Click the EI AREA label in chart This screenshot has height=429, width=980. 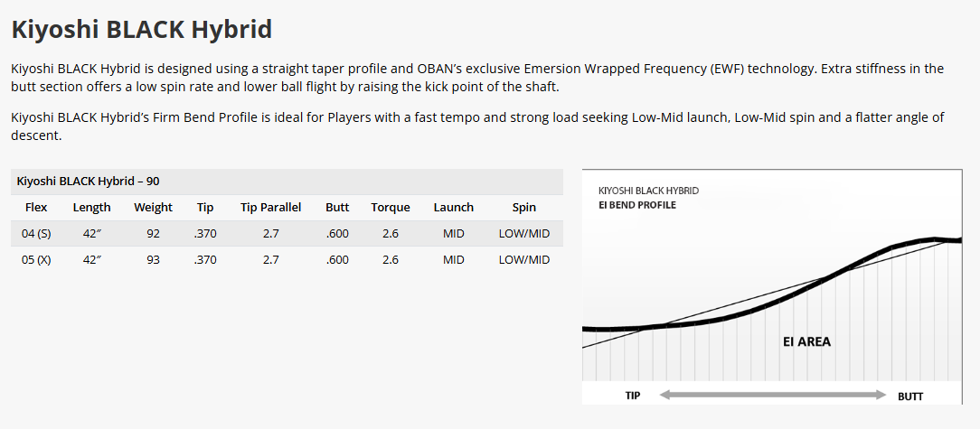(806, 341)
